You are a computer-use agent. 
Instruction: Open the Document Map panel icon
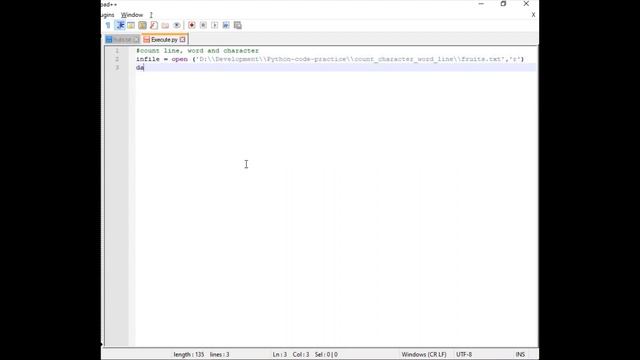[x=142, y=25]
